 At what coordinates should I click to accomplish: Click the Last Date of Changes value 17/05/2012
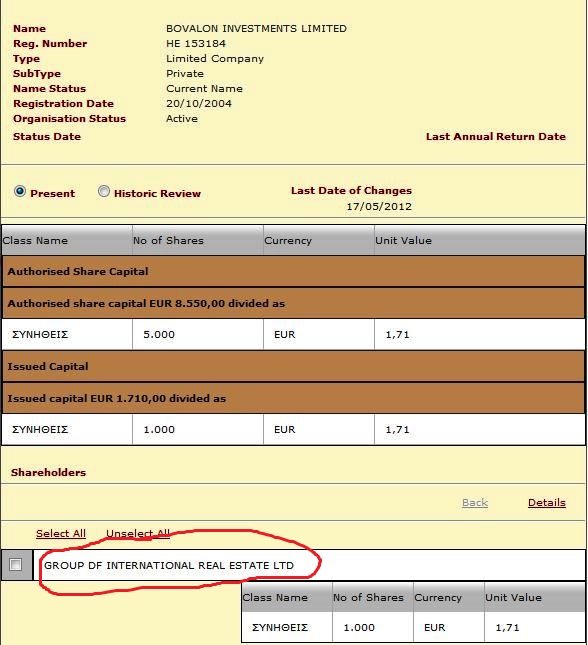379,206
